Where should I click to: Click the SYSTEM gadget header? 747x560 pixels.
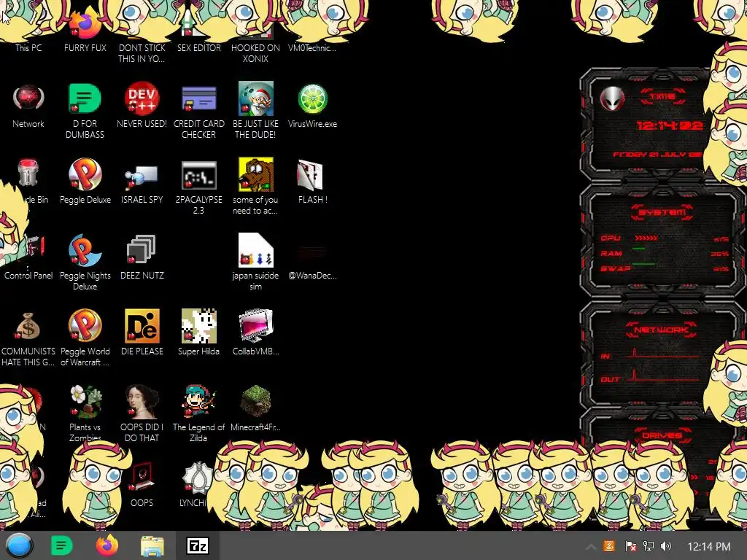click(662, 212)
